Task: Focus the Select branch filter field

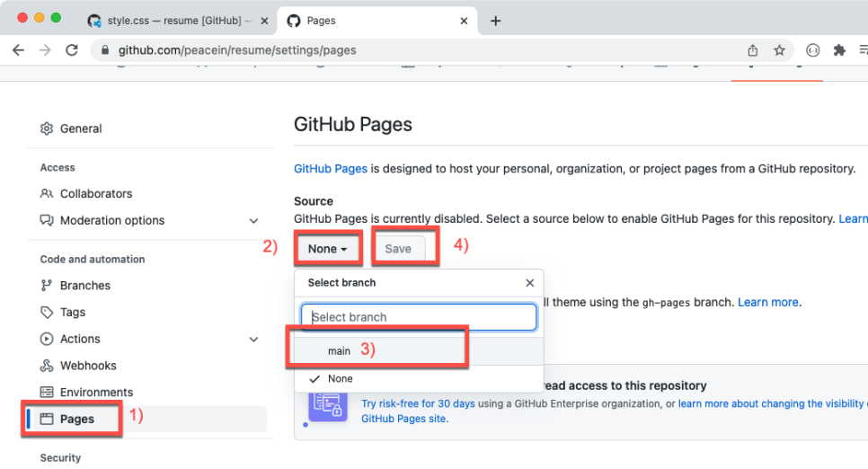Action: [419, 317]
